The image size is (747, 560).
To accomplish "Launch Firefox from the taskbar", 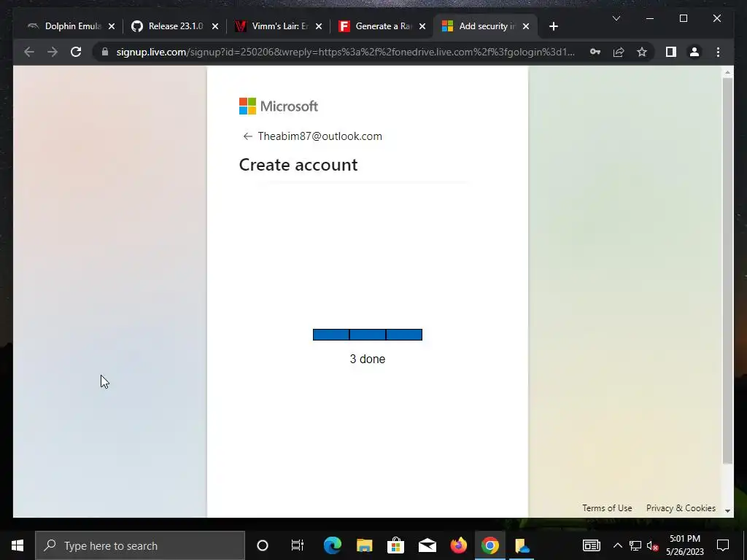I will pyautogui.click(x=459, y=545).
